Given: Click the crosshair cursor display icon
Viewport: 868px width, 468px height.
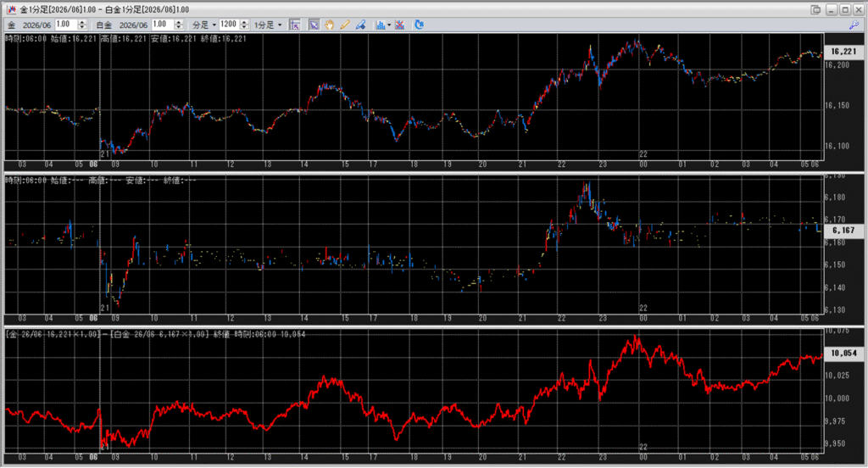Looking at the screenshot, I should click(295, 25).
